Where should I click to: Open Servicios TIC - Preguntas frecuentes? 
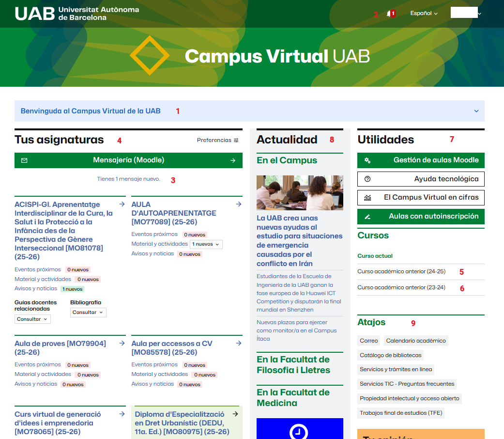click(x=407, y=384)
